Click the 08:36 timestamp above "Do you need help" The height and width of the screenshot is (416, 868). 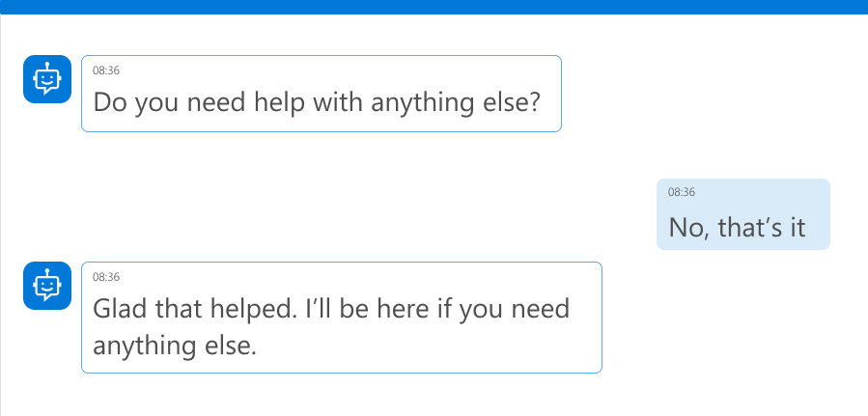(x=106, y=69)
